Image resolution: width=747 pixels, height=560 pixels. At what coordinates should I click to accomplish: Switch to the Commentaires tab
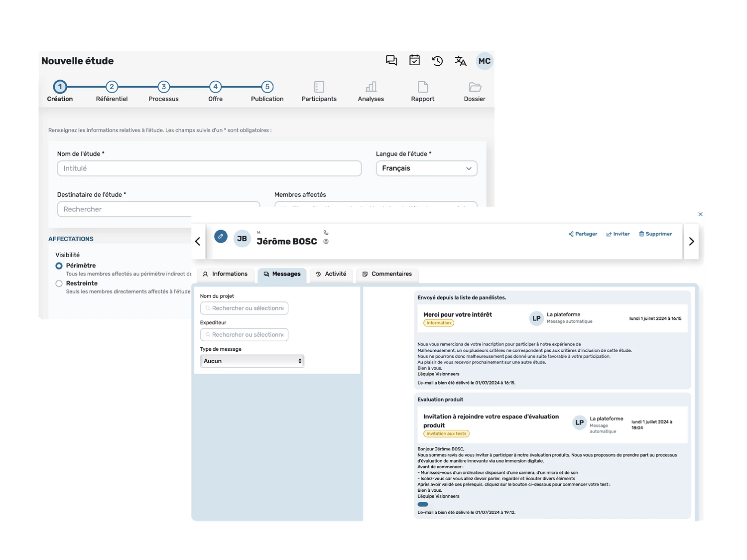(387, 274)
